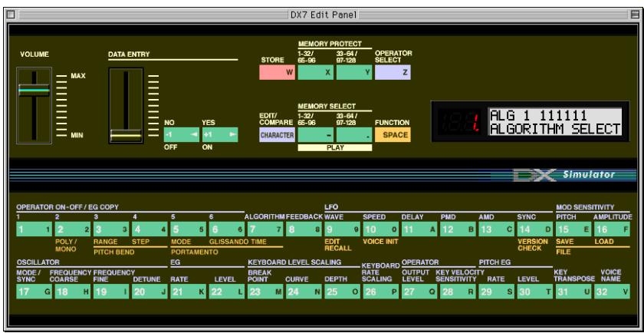Select button 27 Operator Output Level
644x333 pixels.
(x=420, y=292)
